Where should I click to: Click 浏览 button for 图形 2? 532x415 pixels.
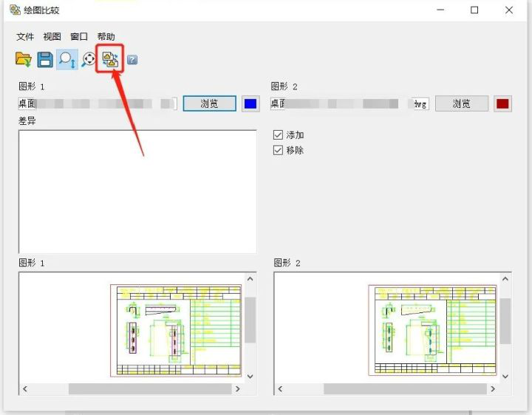pos(462,103)
